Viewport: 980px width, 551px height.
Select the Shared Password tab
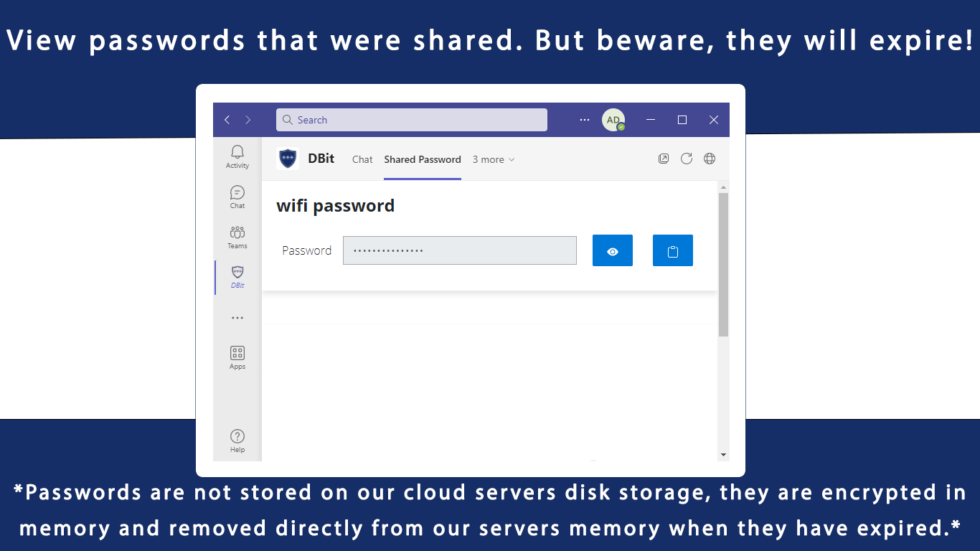click(423, 159)
